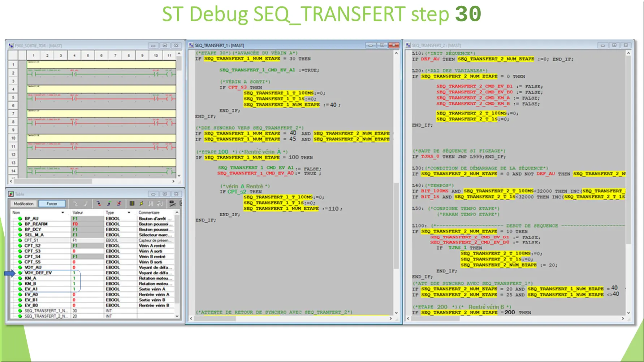644x362 pixels.
Task: Toggle the green indicator next to EV_A1
Action: click(20, 289)
